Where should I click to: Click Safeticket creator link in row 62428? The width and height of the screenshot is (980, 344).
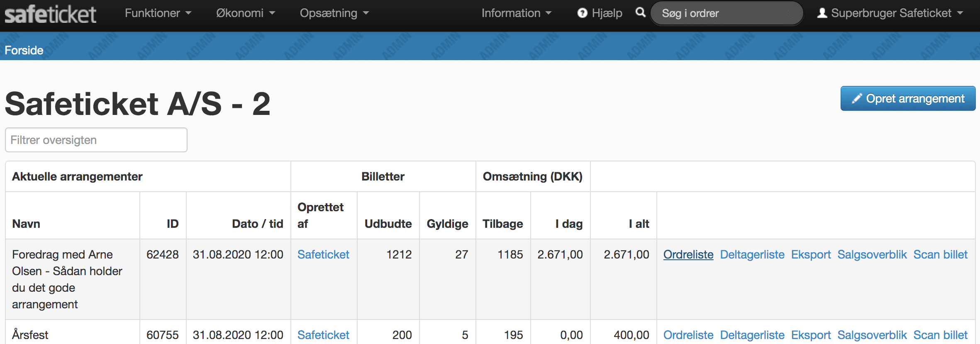coord(323,254)
